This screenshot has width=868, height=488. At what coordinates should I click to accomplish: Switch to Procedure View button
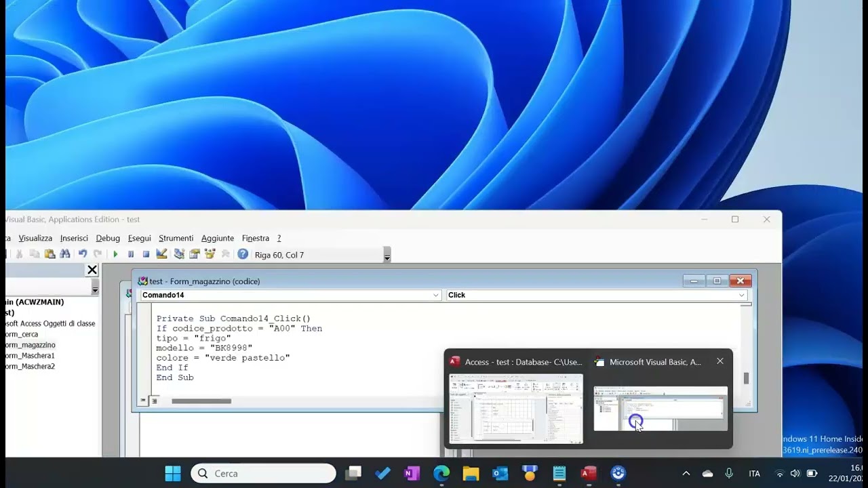pos(143,401)
